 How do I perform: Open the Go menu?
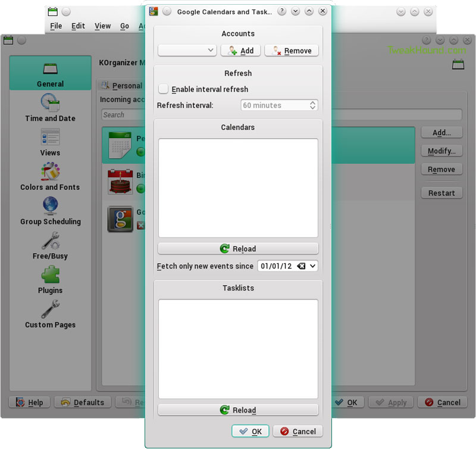(x=124, y=26)
